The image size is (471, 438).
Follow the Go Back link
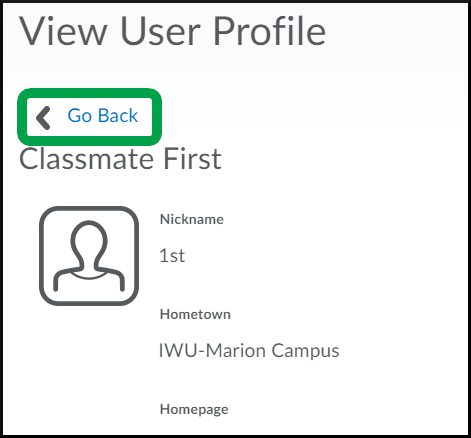[x=103, y=116]
